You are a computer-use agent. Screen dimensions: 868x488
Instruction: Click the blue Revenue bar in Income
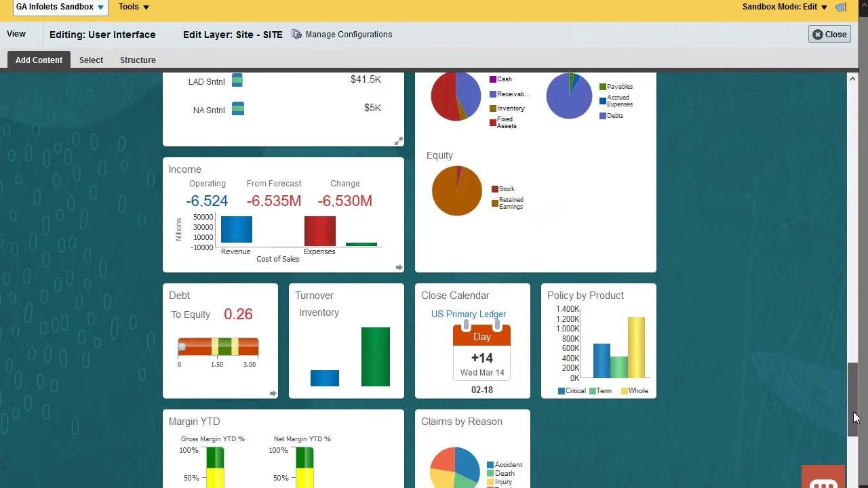point(236,230)
